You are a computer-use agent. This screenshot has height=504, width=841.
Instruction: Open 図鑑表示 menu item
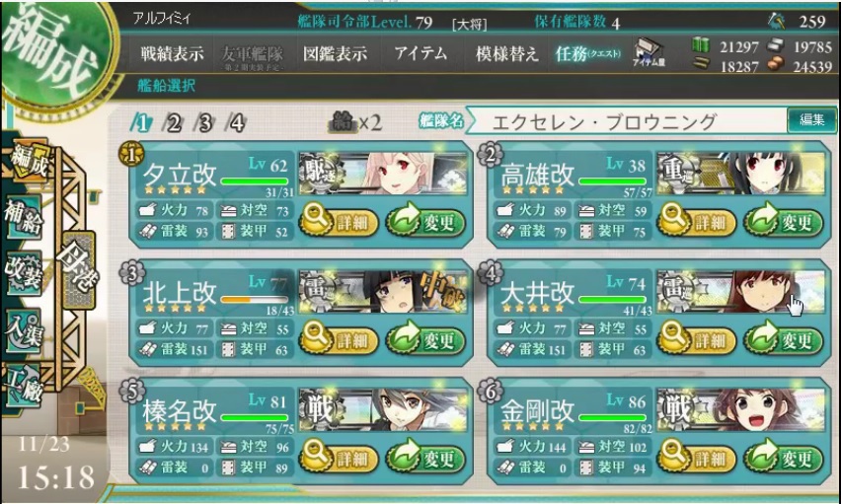(x=336, y=53)
